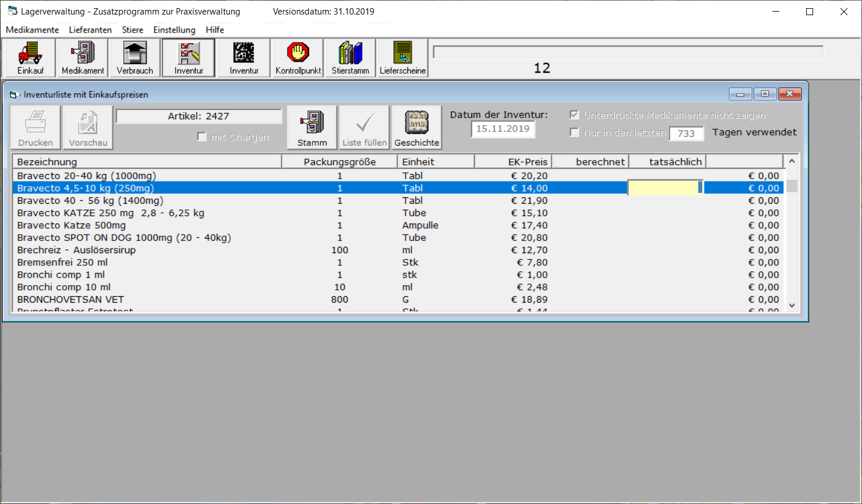Select row 'Bravecto KATZE 250 mg 2,8 - 6,25 kg'
The width and height of the screenshot is (862, 504).
point(398,213)
